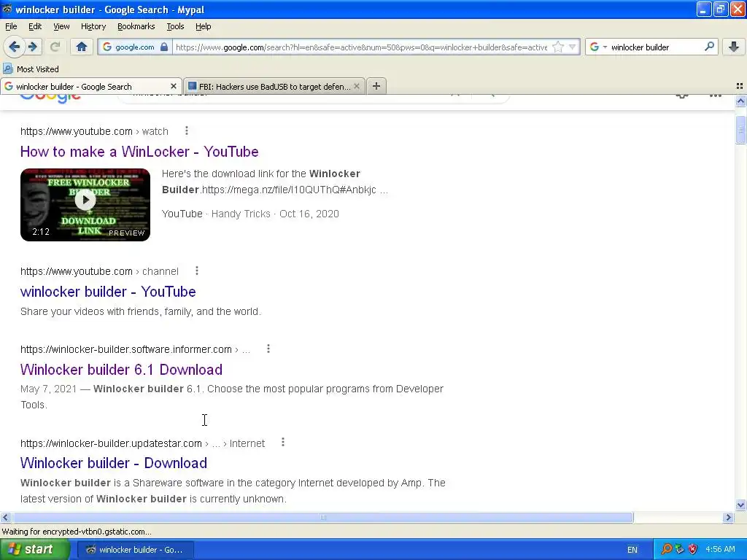Close the winlocker builder Google Search tab
Image resolution: width=747 pixels, height=560 pixels.
click(174, 86)
